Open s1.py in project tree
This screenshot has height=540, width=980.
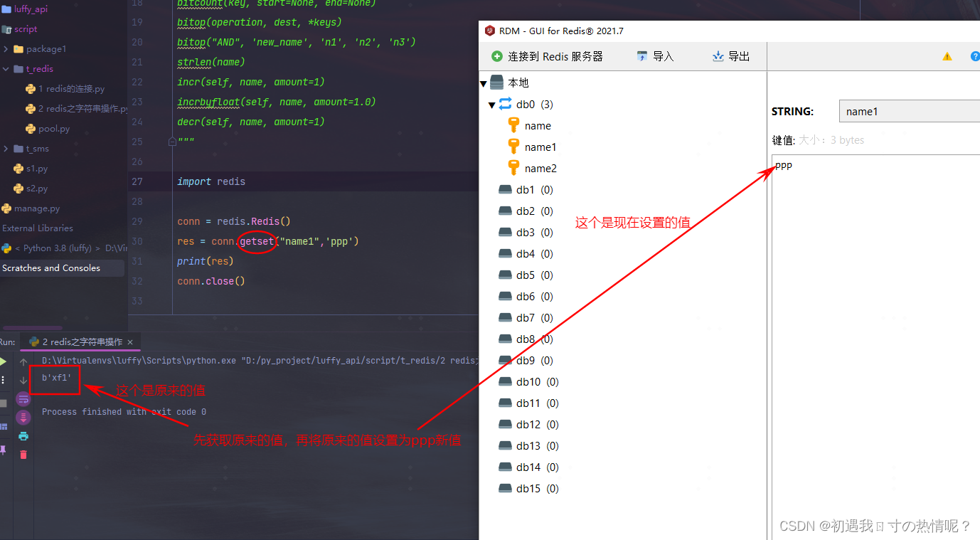point(31,169)
